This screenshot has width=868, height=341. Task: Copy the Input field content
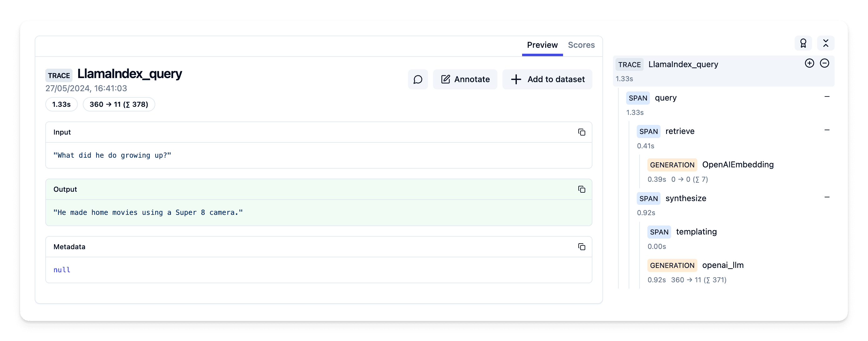(x=582, y=132)
